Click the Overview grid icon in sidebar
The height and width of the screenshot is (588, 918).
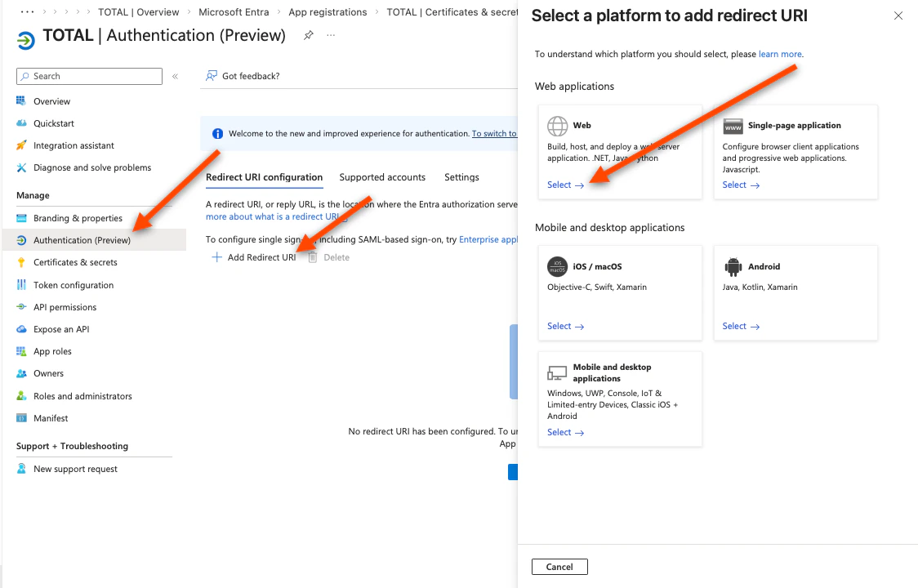(21, 100)
